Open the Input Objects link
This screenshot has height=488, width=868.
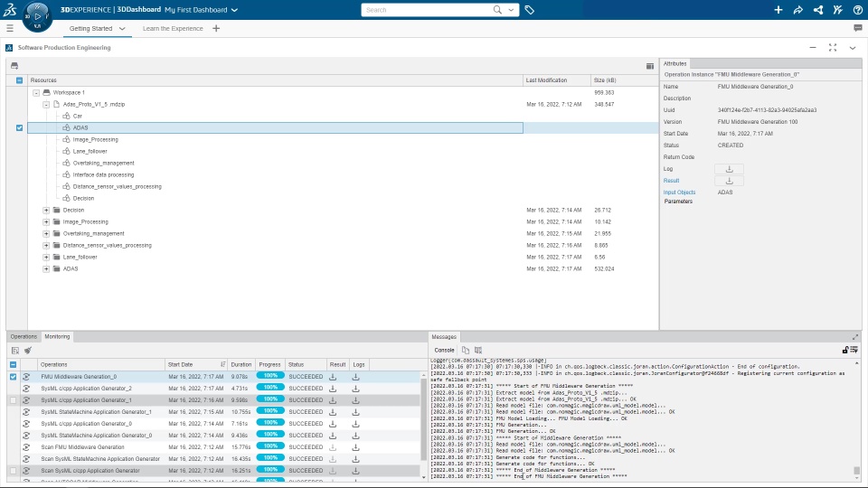(x=679, y=192)
